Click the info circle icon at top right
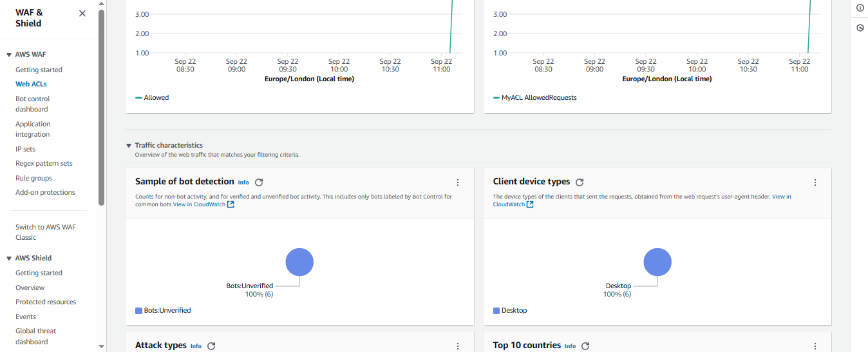 pos(860,8)
